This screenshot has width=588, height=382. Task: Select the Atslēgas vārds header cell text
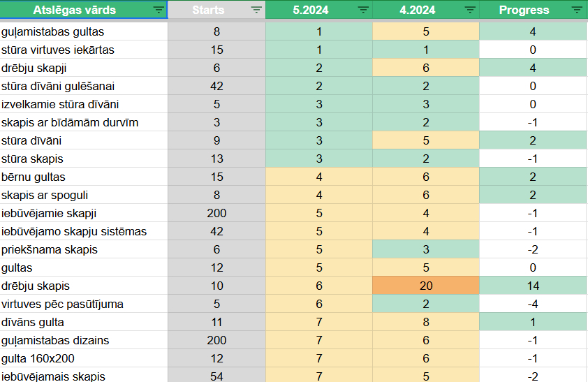tap(75, 10)
